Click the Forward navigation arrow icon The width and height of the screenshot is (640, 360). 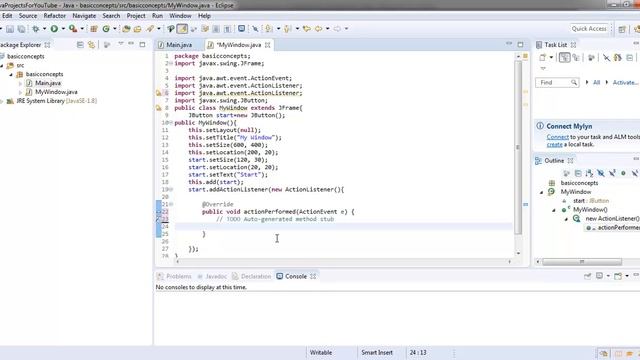point(337,29)
